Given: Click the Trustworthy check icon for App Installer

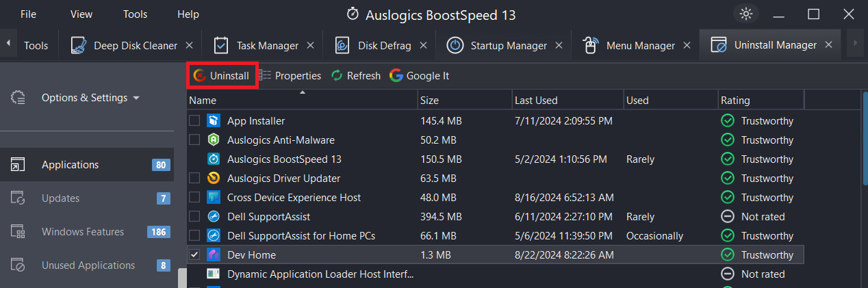Looking at the screenshot, I should click(728, 120).
